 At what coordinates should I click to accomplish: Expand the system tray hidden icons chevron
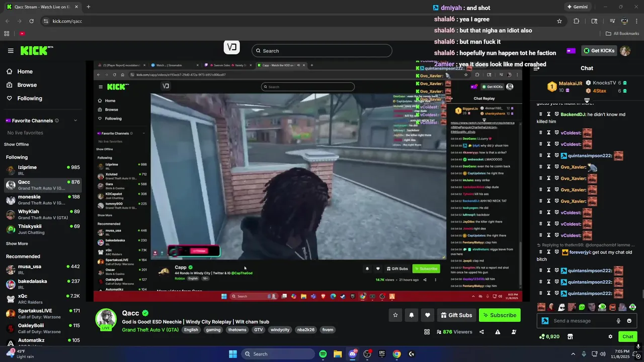tap(573, 354)
